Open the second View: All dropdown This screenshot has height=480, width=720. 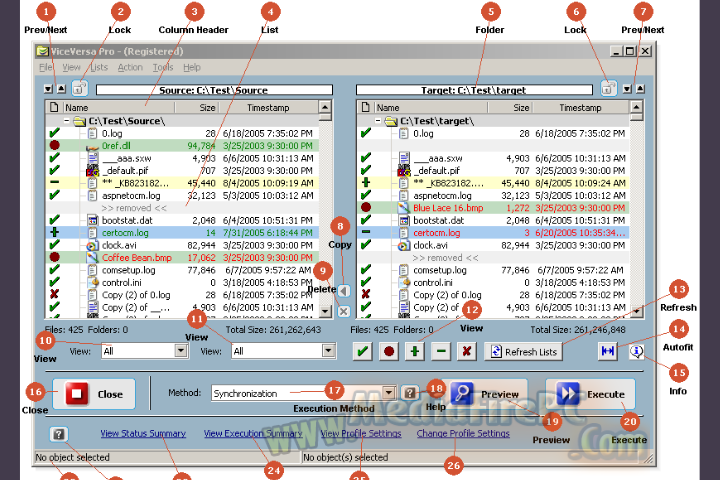[x=328, y=351]
